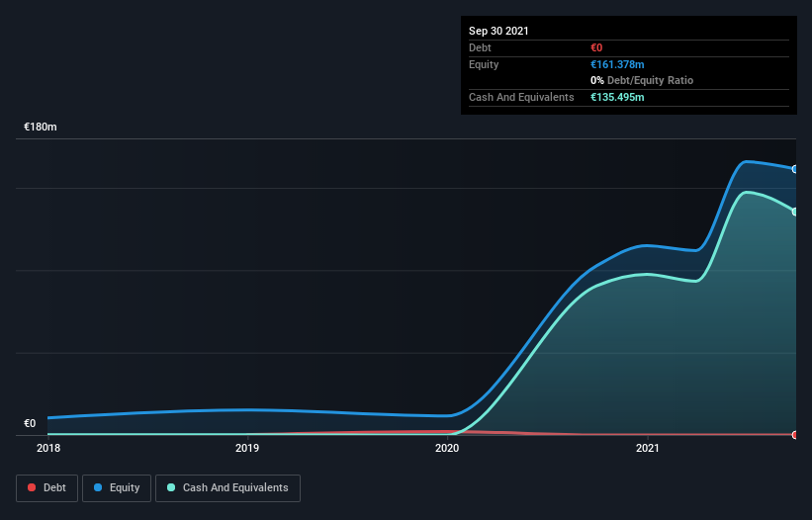Image resolution: width=812 pixels, height=520 pixels.
Task: Select the Cash And Equivalents endpoint marker
Action: click(795, 212)
